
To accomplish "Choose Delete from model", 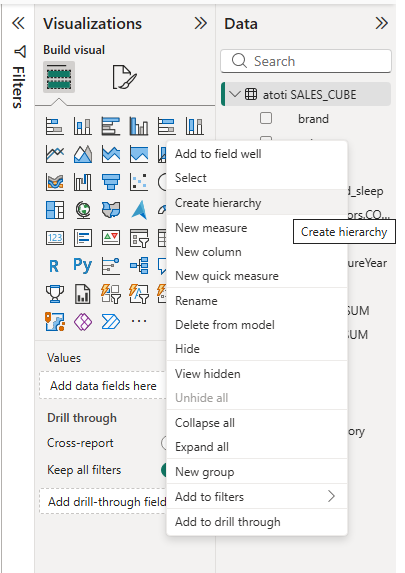I will pos(257,325).
